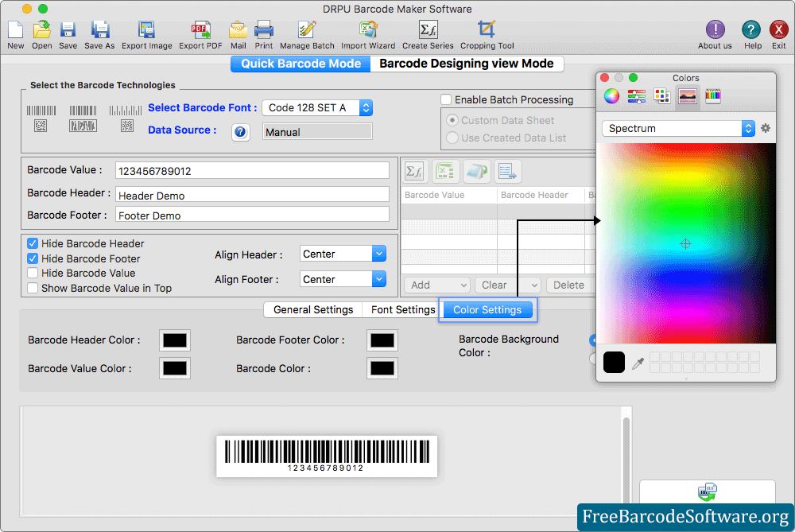
Task: Click Barcode Color swatch
Action: click(x=382, y=369)
